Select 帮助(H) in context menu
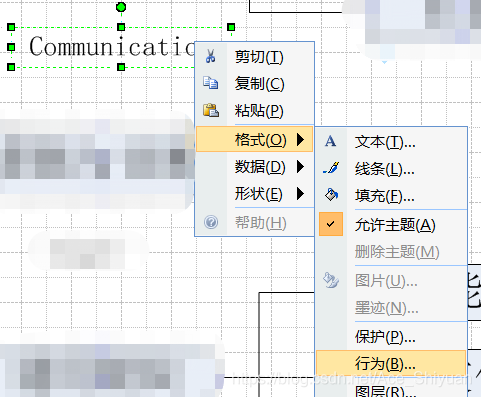 [254, 223]
